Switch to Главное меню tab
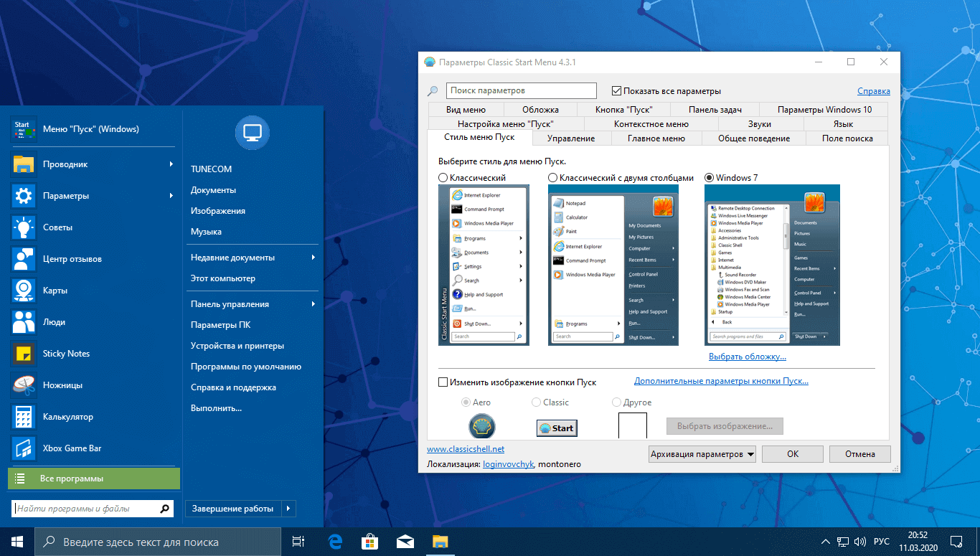The image size is (980, 556). pyautogui.click(x=656, y=138)
